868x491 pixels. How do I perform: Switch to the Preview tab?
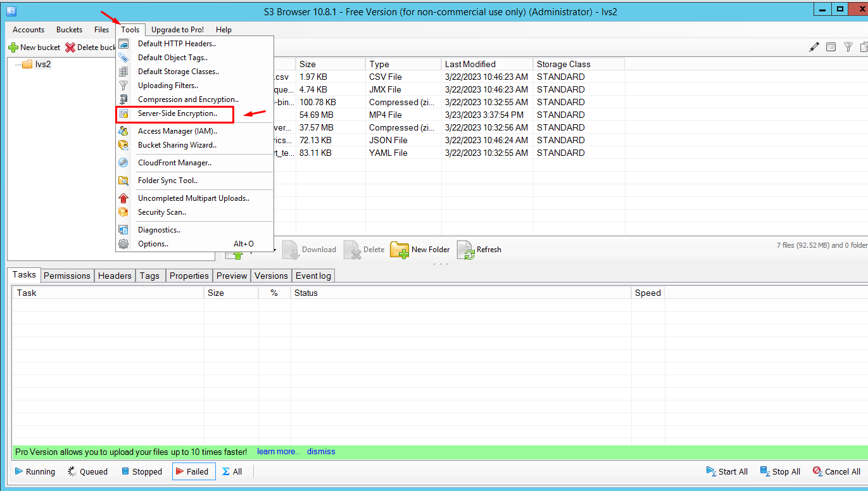click(x=232, y=276)
